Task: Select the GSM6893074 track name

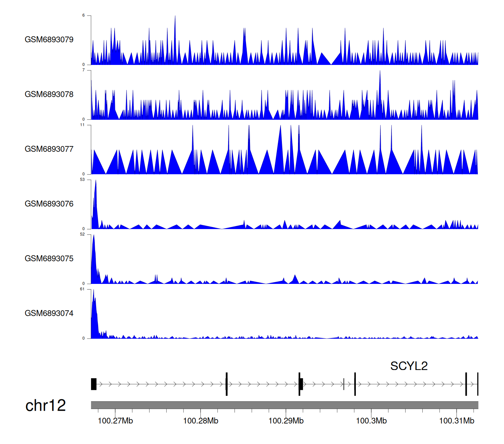Action: 49,313
